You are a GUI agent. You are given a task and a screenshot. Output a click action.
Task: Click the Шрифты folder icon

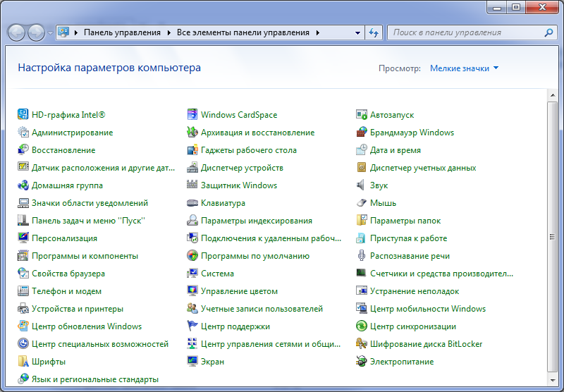(x=23, y=362)
